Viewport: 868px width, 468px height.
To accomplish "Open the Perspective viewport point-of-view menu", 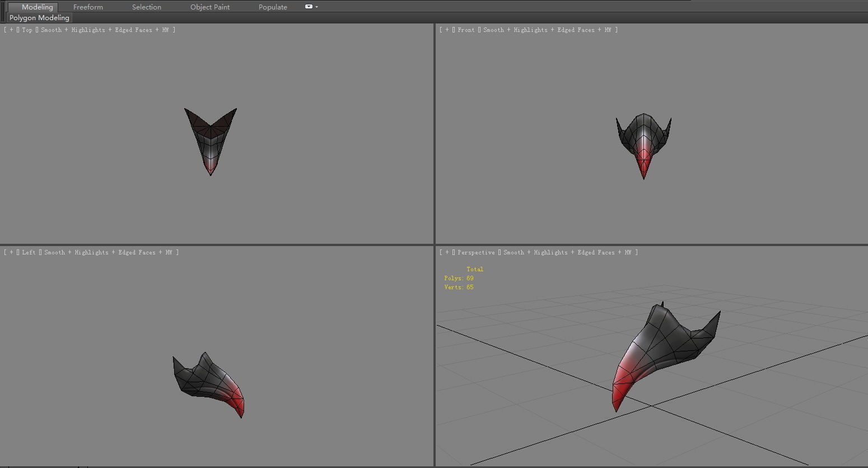I will click(x=475, y=252).
